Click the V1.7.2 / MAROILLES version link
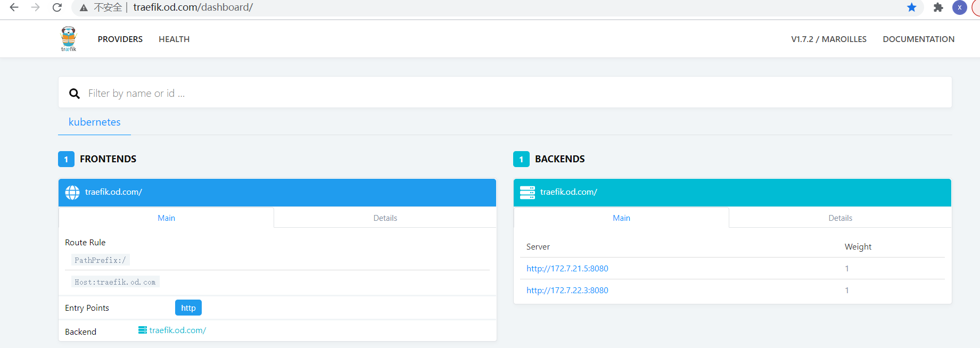 (x=829, y=39)
